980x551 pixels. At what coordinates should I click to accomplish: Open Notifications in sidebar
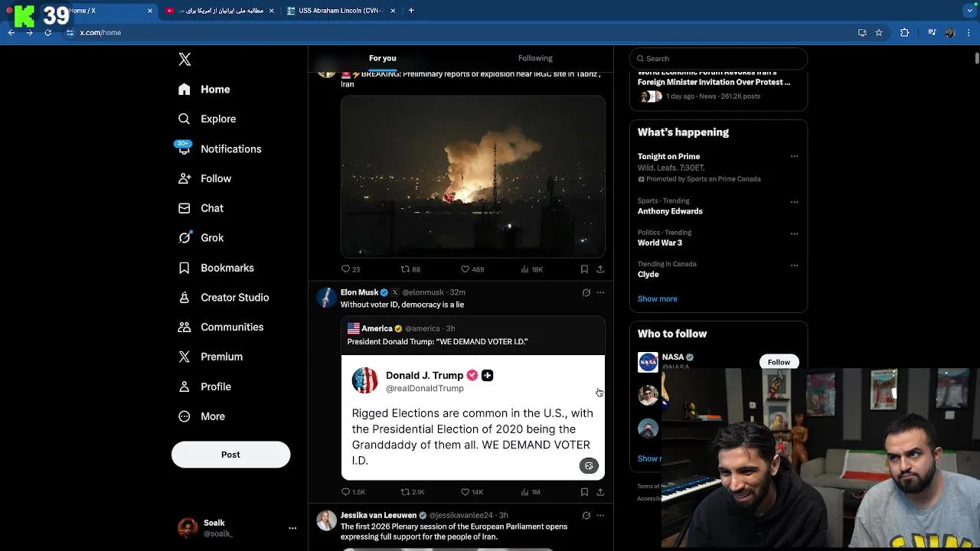click(x=219, y=148)
